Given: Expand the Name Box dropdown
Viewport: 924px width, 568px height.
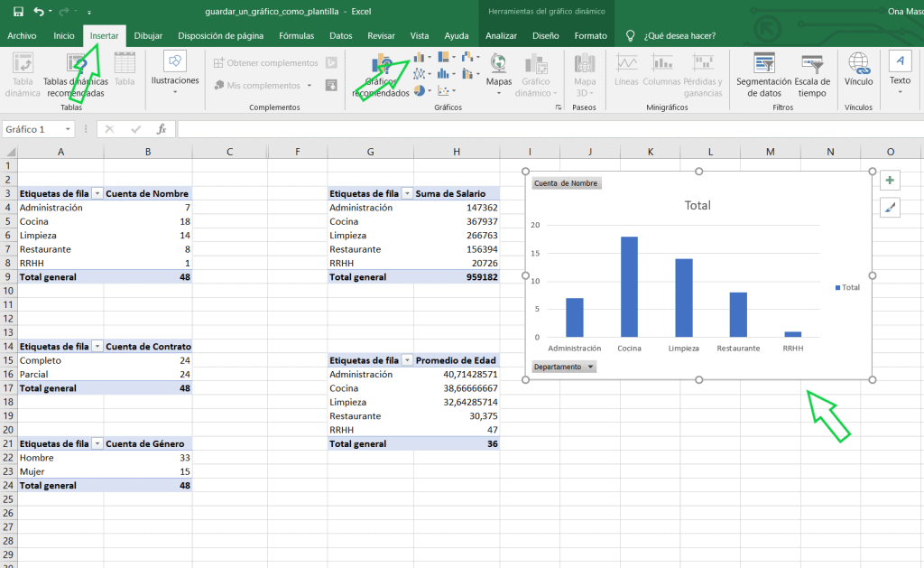Looking at the screenshot, I should coord(68,129).
